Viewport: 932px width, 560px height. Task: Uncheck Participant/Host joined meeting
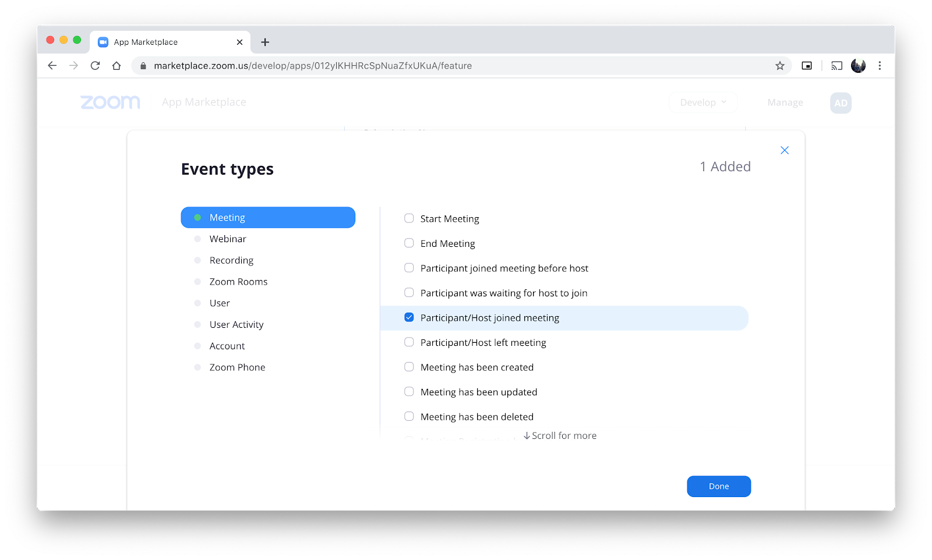click(x=408, y=317)
